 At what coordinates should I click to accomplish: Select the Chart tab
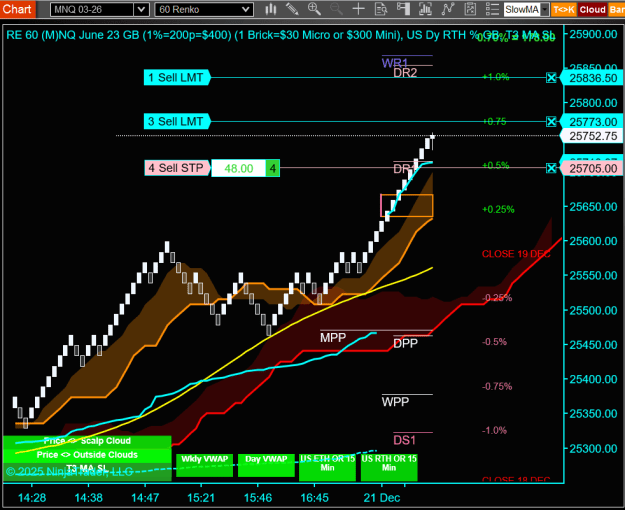click(x=18, y=9)
